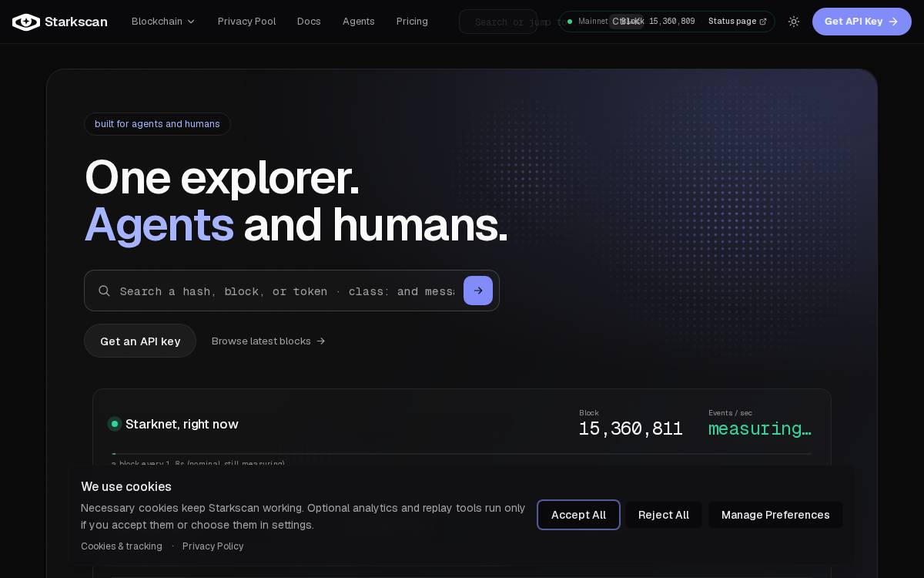
Task: Click the magnifier icon in hero search
Action: pyautogui.click(x=104, y=291)
